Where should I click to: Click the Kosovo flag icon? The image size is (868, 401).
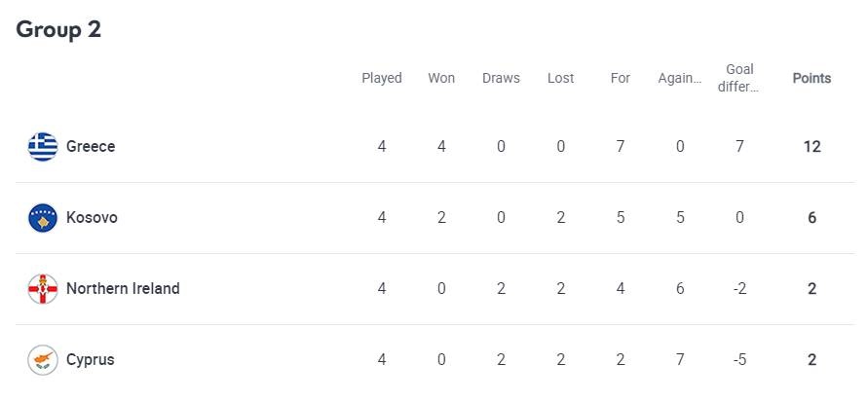point(43,218)
